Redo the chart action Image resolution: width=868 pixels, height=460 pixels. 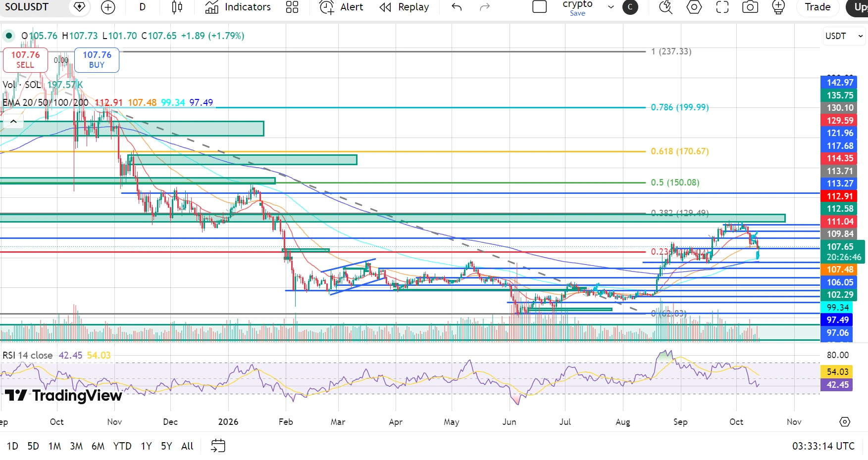coord(485,7)
